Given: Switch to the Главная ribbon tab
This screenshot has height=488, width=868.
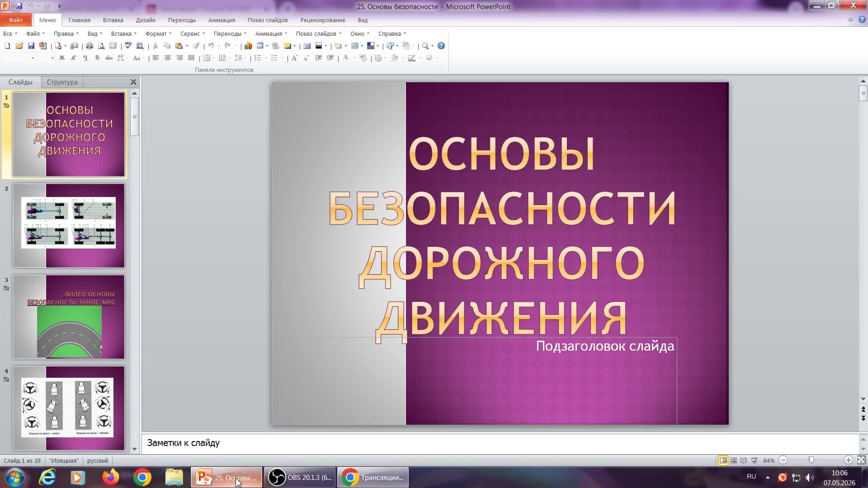Looking at the screenshot, I should pos(80,20).
